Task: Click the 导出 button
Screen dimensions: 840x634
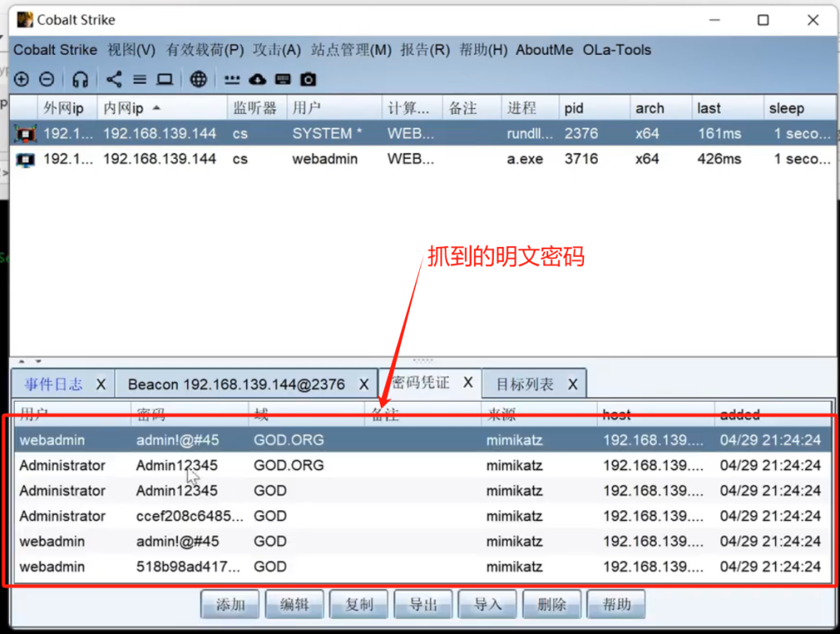Action: (x=423, y=604)
